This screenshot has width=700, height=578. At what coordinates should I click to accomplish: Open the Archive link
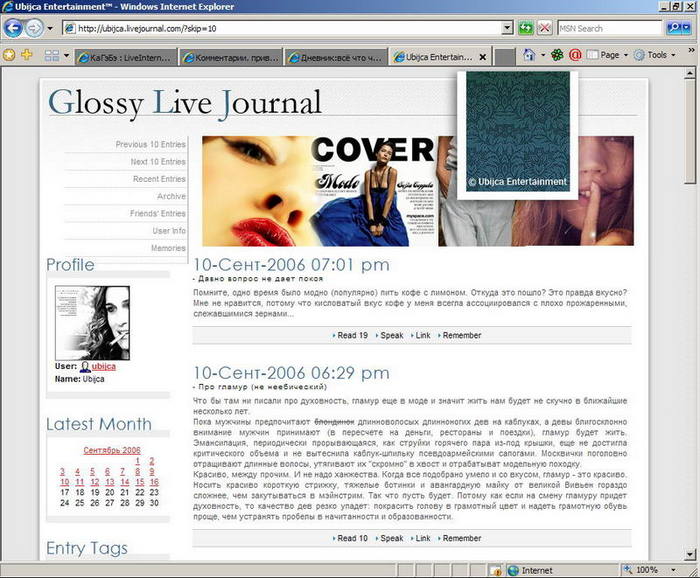171,196
